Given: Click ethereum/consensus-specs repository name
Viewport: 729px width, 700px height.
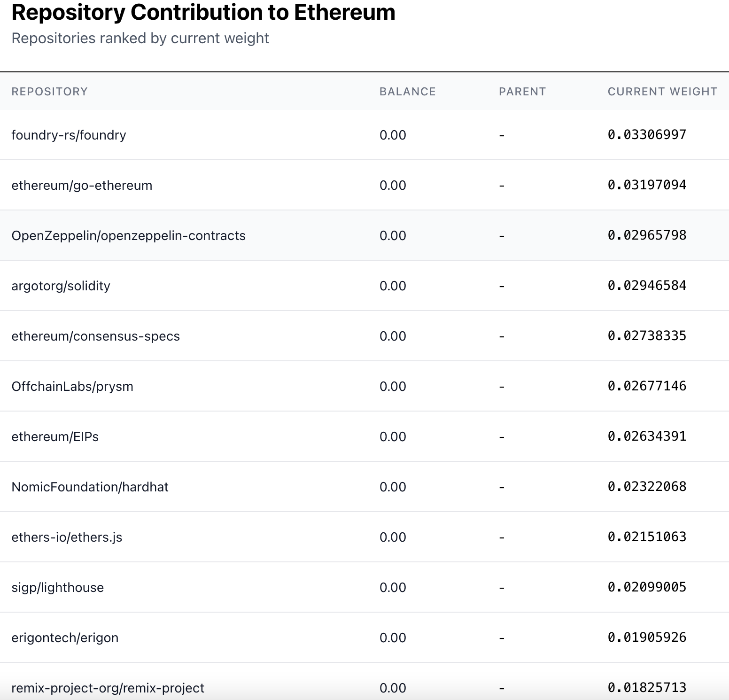Looking at the screenshot, I should point(95,336).
